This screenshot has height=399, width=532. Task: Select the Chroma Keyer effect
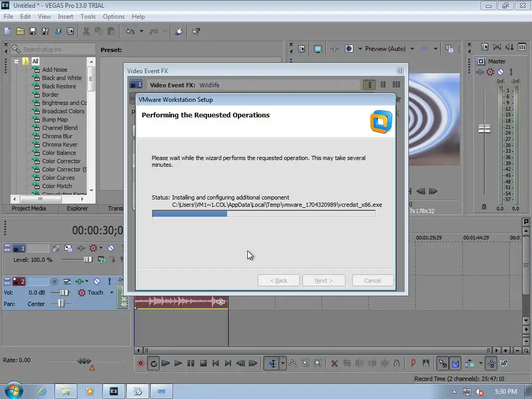[x=60, y=144]
